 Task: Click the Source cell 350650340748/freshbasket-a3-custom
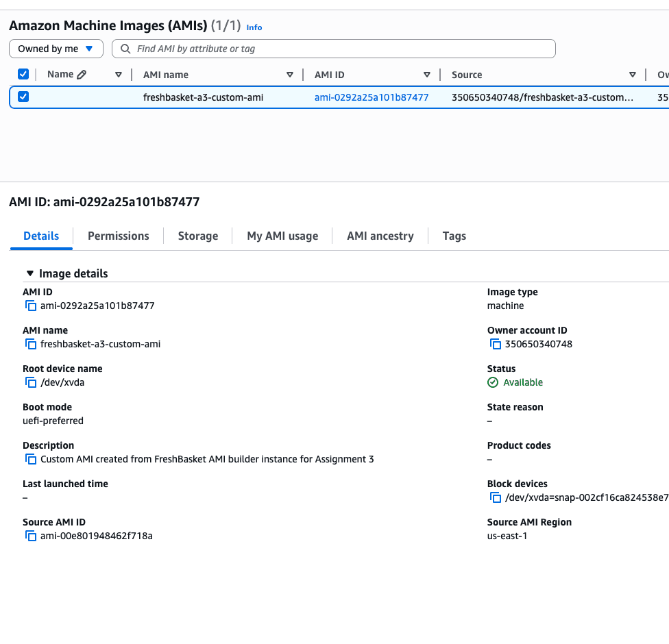542,97
